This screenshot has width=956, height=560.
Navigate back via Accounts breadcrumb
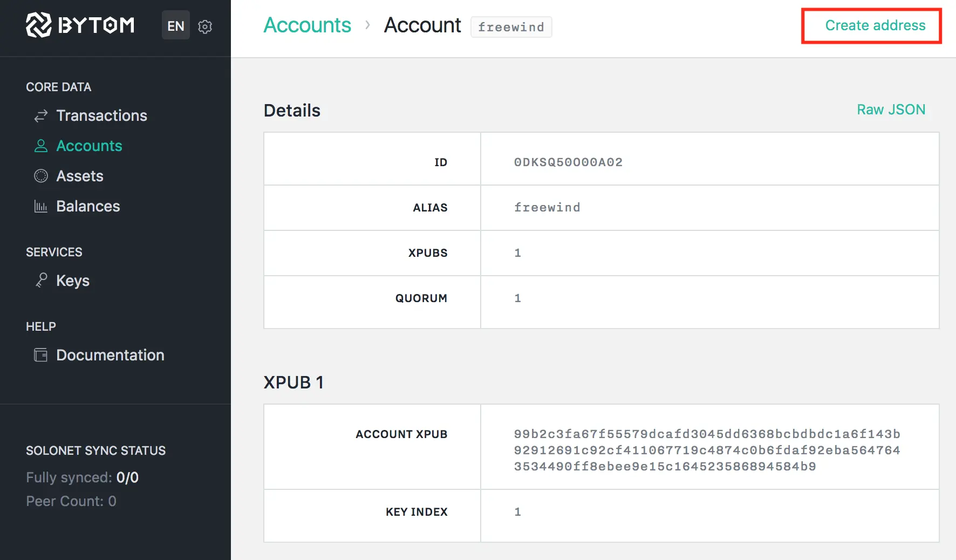click(x=307, y=25)
